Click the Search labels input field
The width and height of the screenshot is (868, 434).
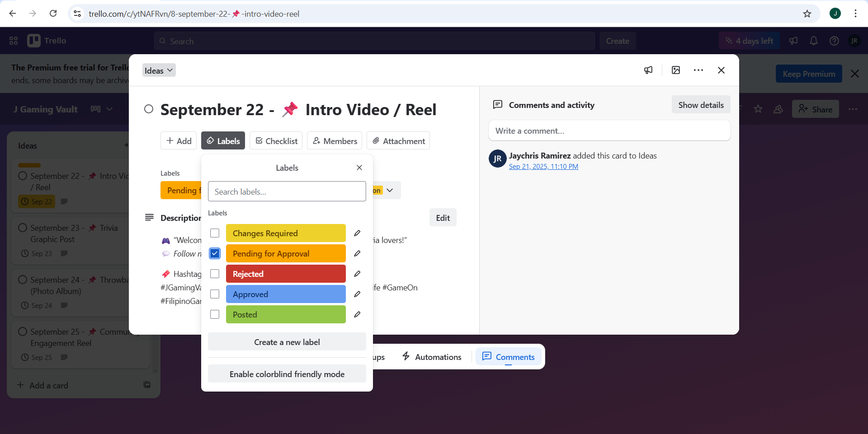pos(287,191)
